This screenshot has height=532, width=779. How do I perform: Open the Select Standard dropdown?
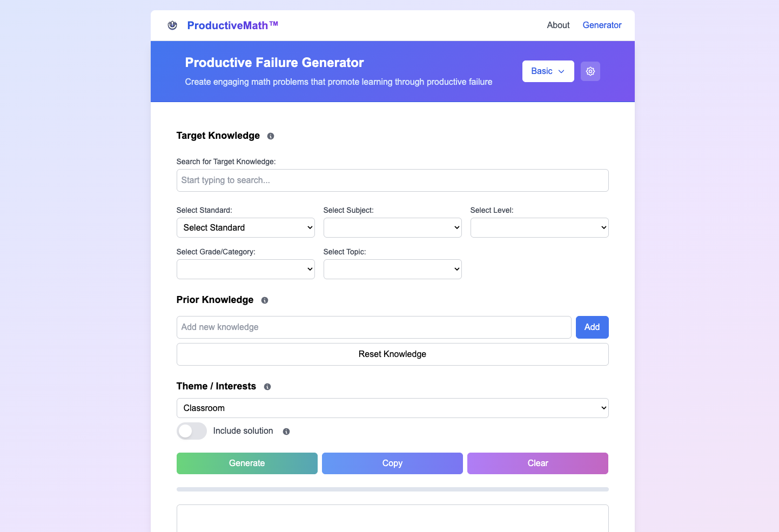tap(246, 227)
